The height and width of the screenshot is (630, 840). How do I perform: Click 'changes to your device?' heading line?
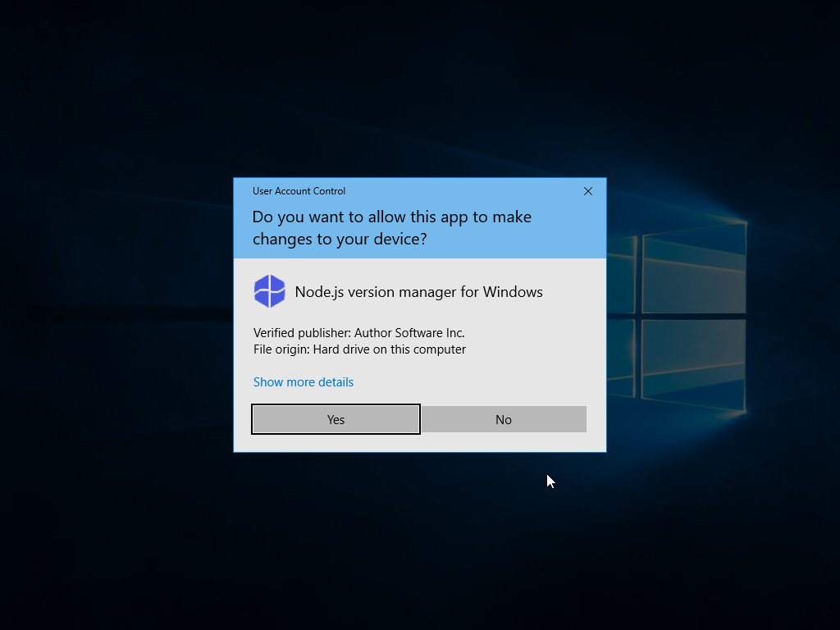tap(339, 240)
